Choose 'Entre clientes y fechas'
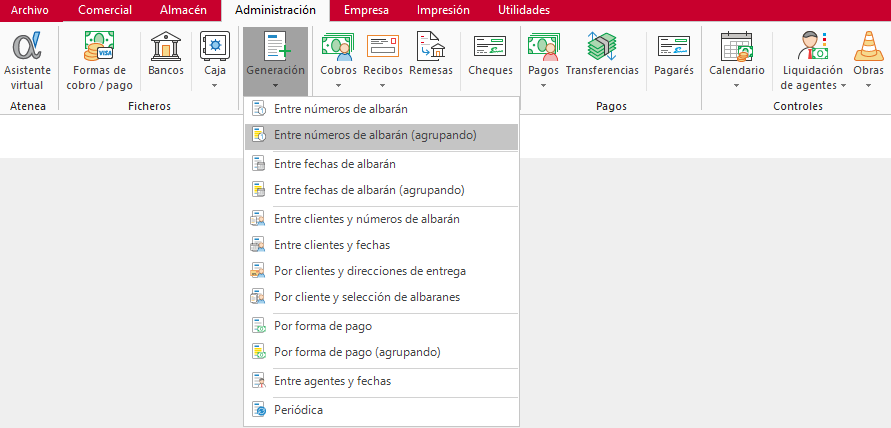The height and width of the screenshot is (428, 891). [381, 245]
